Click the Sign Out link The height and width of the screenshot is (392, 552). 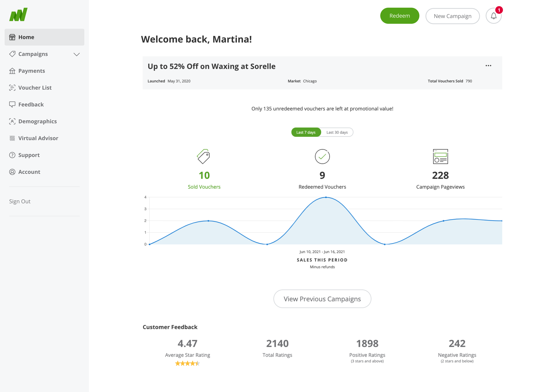coord(20,201)
